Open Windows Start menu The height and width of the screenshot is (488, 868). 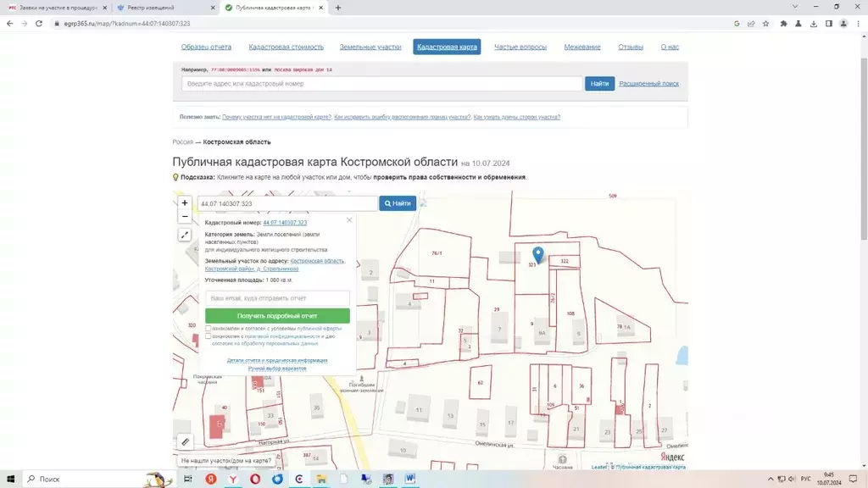point(10,479)
